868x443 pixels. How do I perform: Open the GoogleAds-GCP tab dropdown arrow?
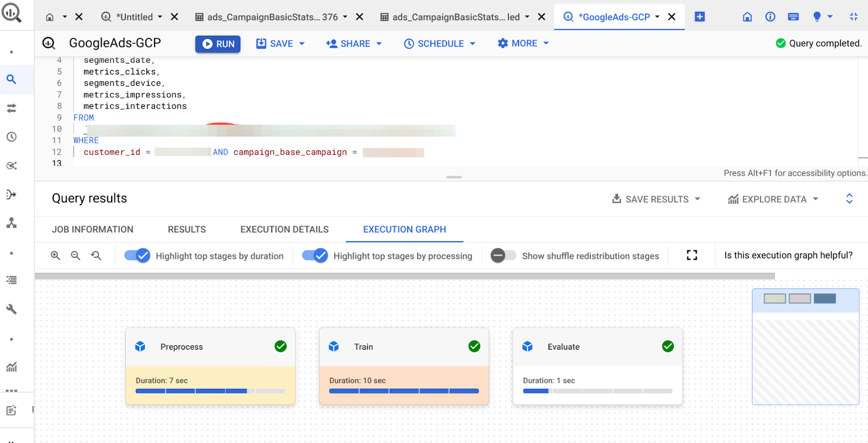tap(658, 17)
